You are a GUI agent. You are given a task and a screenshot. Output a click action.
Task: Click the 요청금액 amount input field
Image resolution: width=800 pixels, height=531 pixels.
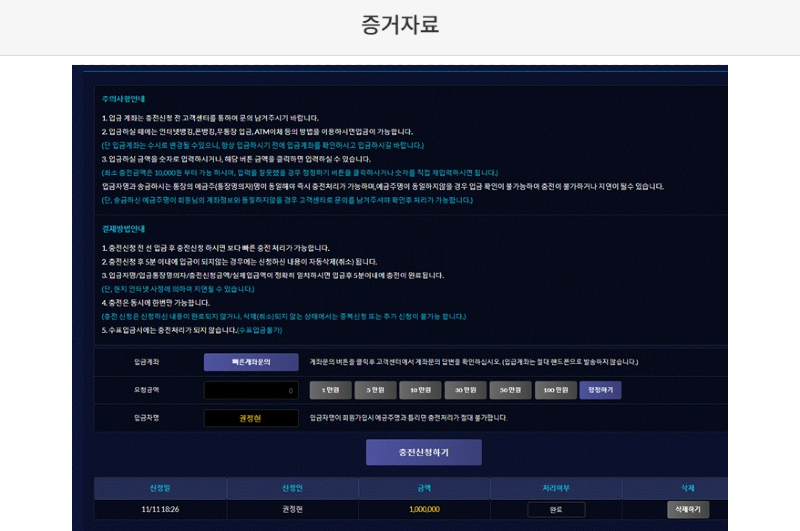point(251,390)
